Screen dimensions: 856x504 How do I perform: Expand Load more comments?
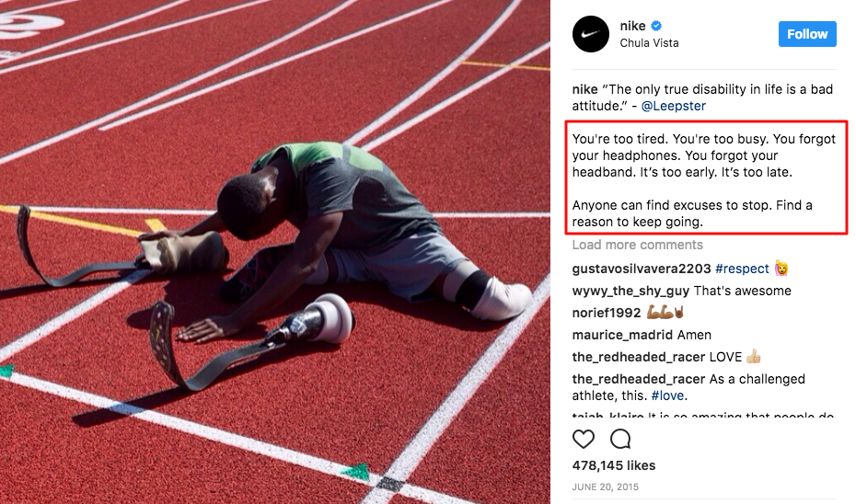(x=637, y=245)
